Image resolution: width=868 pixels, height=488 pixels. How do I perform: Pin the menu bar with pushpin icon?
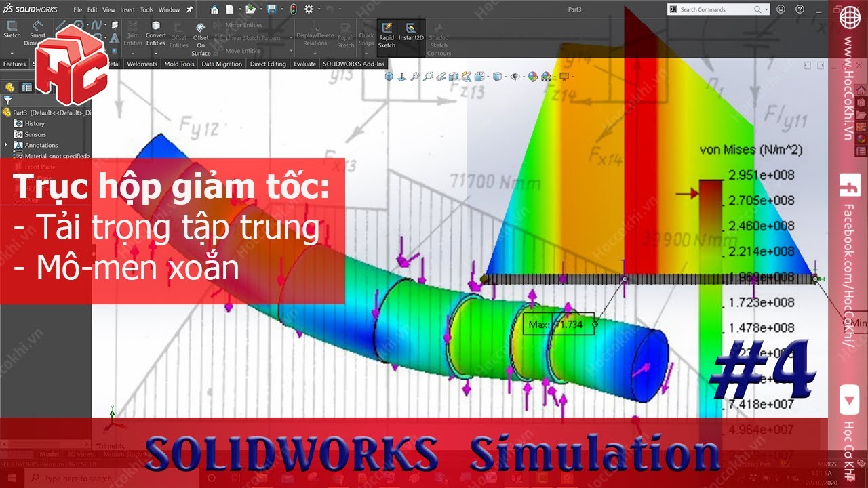pos(189,10)
